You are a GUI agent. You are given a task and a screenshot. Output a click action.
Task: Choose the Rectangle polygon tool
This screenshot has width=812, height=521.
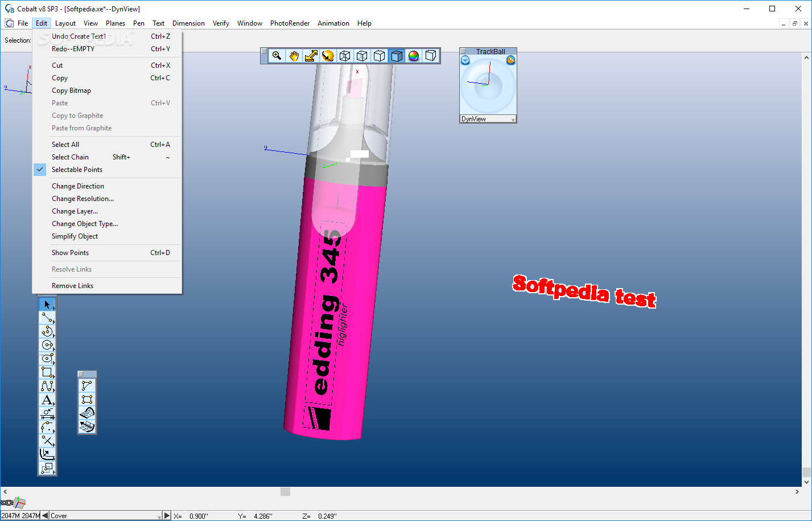point(47,372)
